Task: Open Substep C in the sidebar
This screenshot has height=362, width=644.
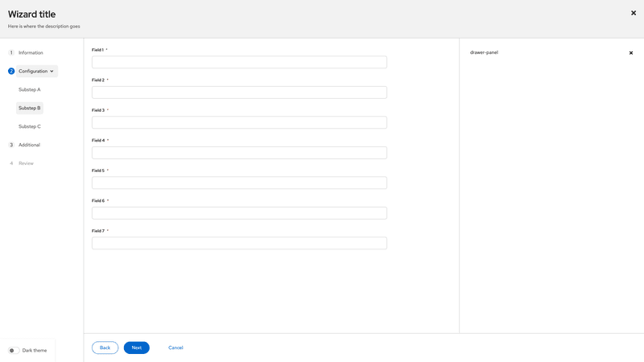Action: (29, 126)
